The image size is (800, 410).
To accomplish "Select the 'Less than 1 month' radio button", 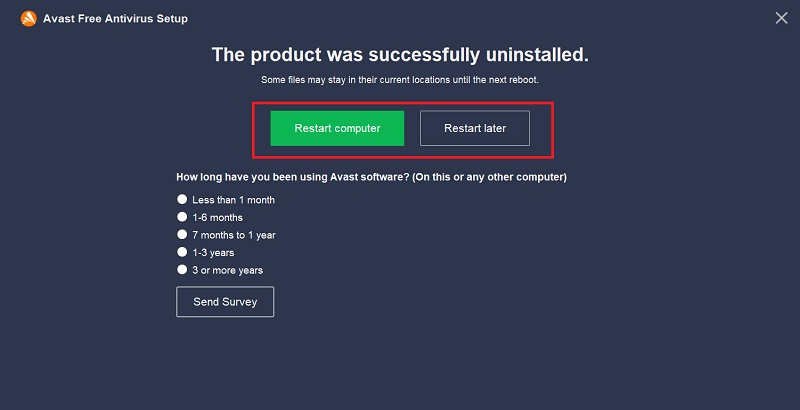I will 182,199.
